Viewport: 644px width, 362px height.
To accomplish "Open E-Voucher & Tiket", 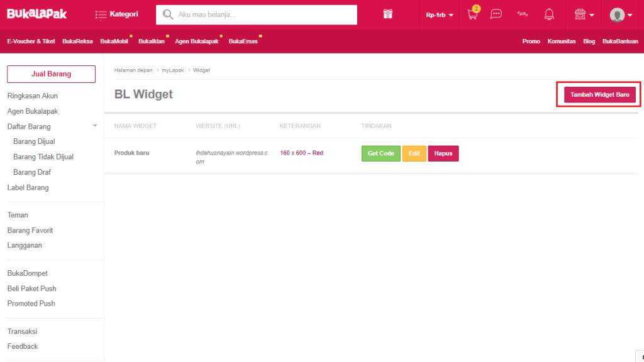I will coord(31,41).
